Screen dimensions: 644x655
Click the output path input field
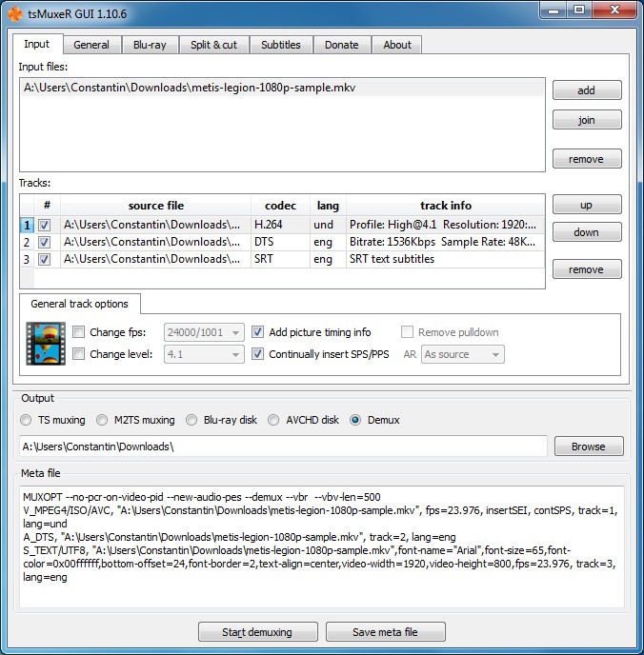283,447
